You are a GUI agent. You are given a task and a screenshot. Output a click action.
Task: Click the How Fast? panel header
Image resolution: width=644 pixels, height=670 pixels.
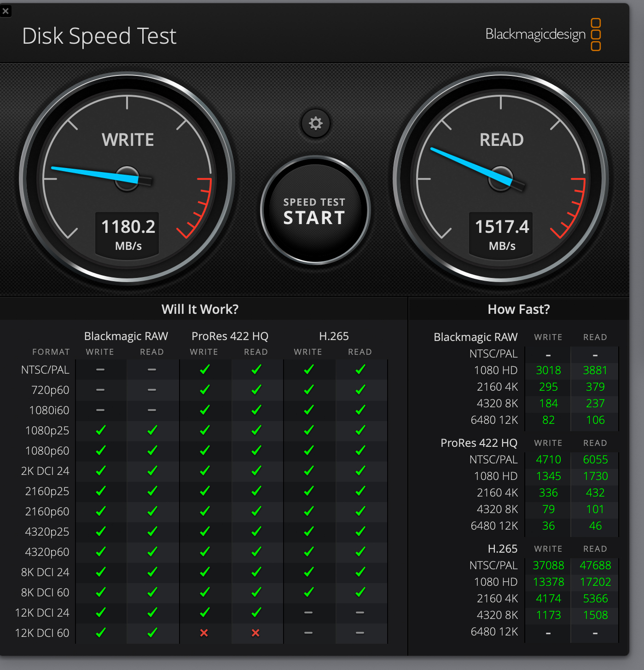point(518,309)
